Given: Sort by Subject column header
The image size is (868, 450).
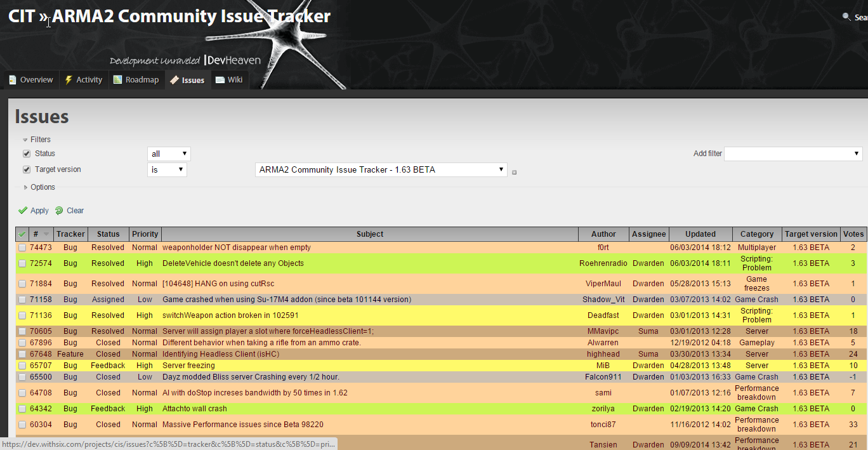Looking at the screenshot, I should (370, 234).
